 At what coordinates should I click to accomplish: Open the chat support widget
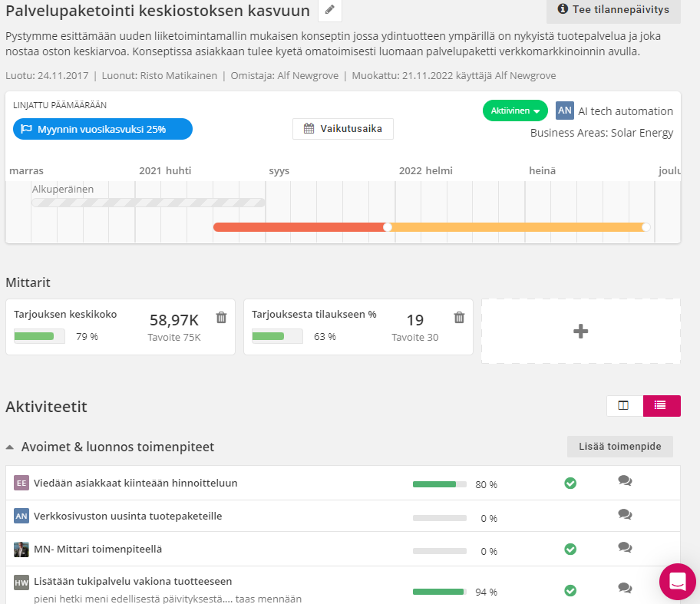[x=677, y=581]
